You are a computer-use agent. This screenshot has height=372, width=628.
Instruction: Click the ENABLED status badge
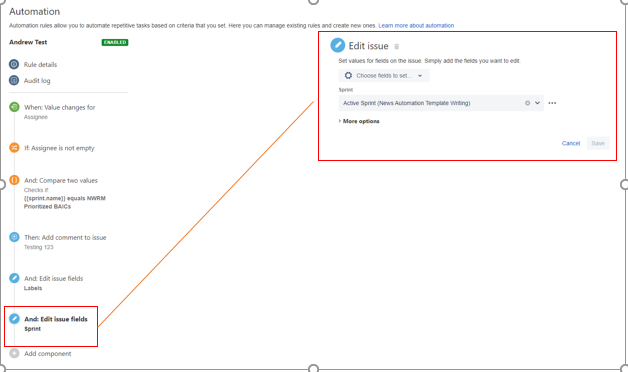[115, 42]
